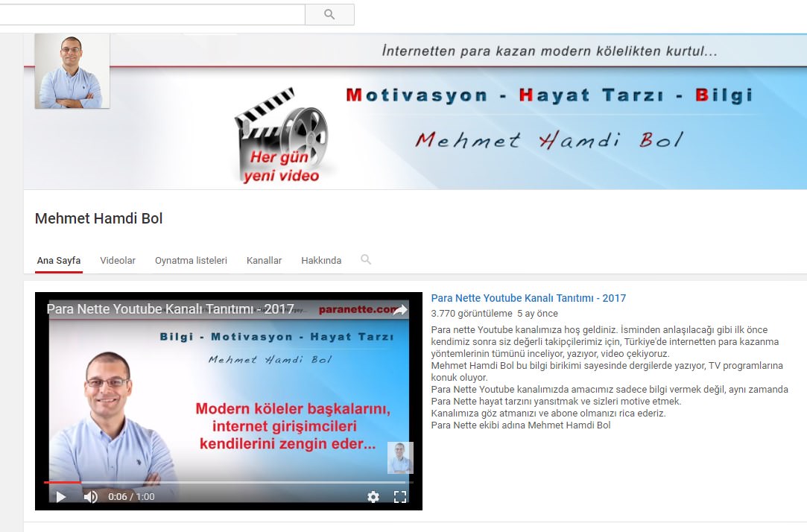
Task: Enter fullscreen mode on the video
Action: tap(400, 497)
